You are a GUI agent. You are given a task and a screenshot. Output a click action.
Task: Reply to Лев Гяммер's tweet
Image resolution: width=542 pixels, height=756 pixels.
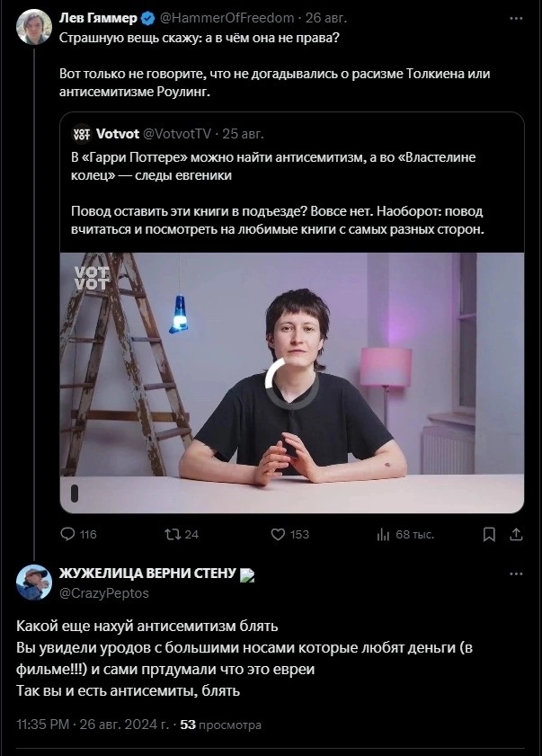tap(68, 534)
